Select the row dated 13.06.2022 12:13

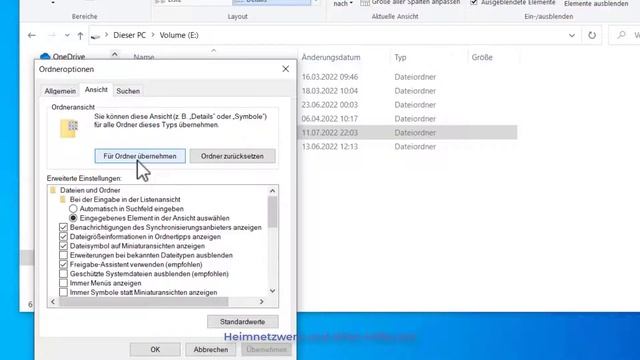pos(408,147)
